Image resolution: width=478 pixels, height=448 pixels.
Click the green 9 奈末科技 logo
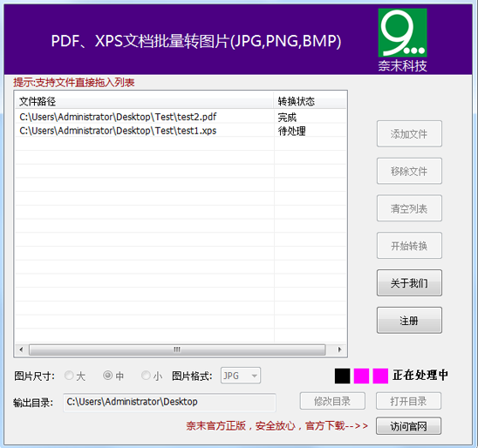pyautogui.click(x=402, y=40)
